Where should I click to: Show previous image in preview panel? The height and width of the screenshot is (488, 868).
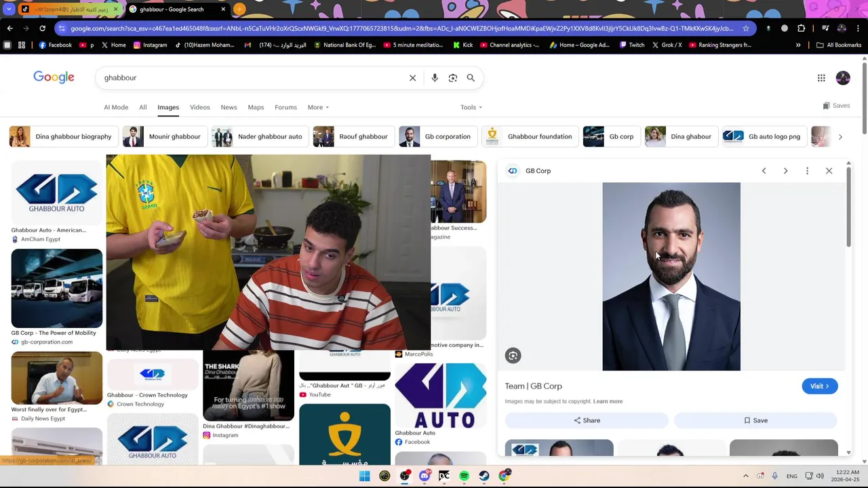pos(764,171)
